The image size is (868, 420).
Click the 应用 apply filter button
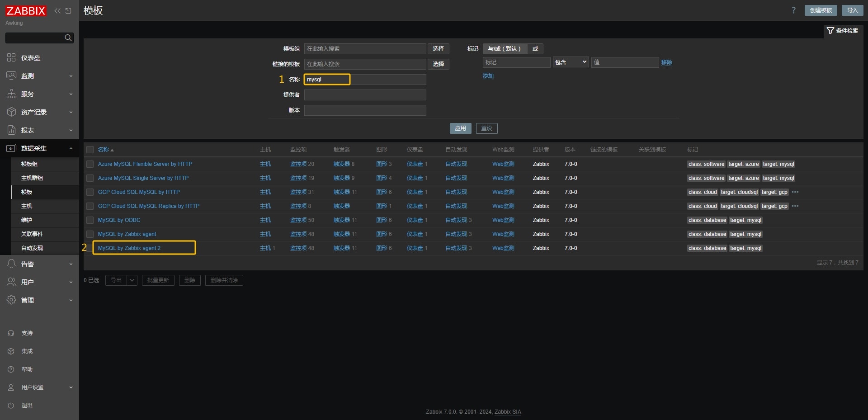click(460, 128)
